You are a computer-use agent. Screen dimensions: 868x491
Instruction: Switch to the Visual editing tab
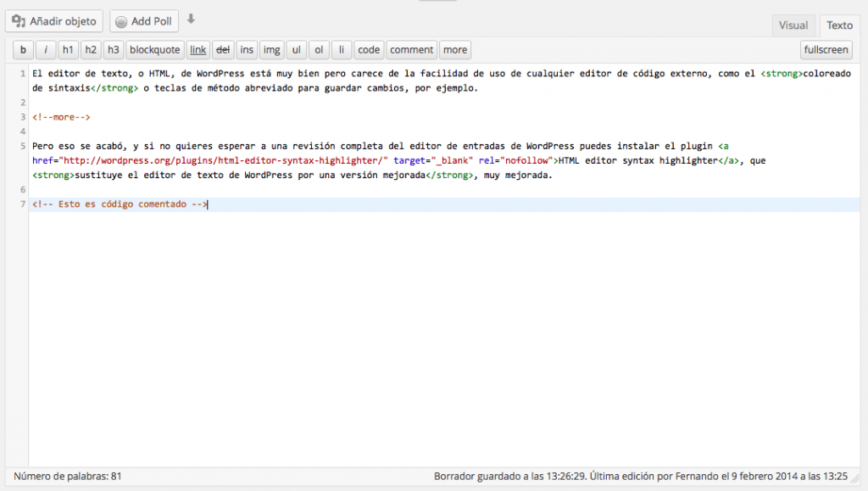[793, 25]
